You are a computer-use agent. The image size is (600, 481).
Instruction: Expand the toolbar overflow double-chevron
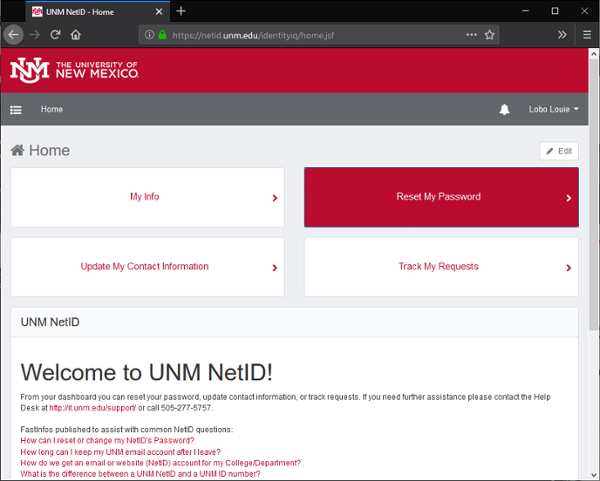pos(562,35)
